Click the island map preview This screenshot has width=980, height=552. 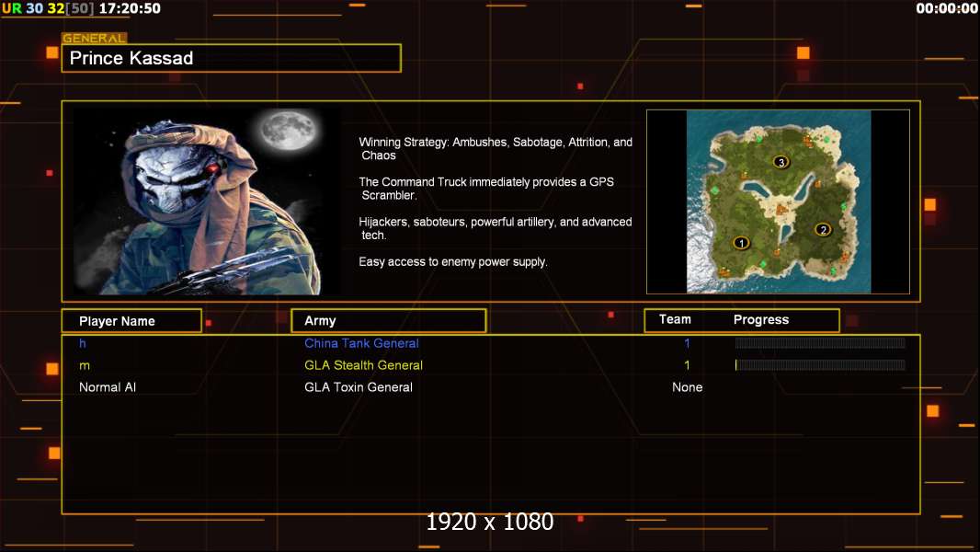778,201
